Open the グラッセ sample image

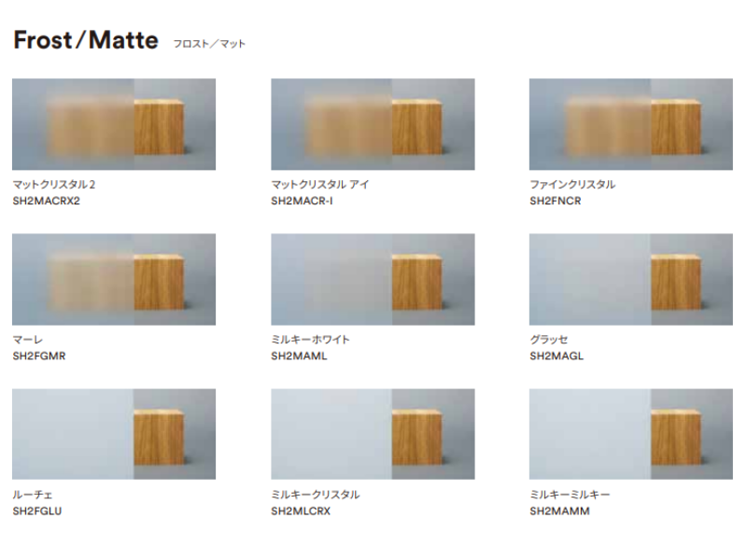pos(630,279)
